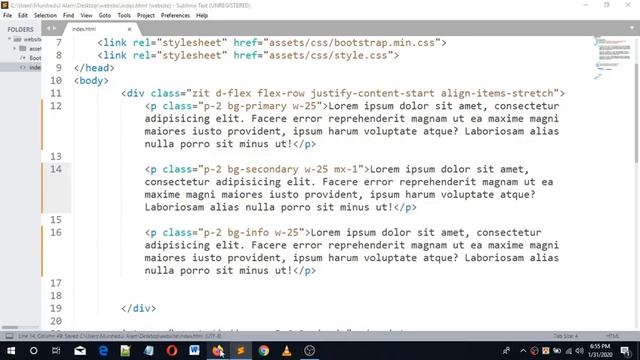The image size is (640, 360).
Task: Select the assets folder entry
Action: pyautogui.click(x=35, y=49)
